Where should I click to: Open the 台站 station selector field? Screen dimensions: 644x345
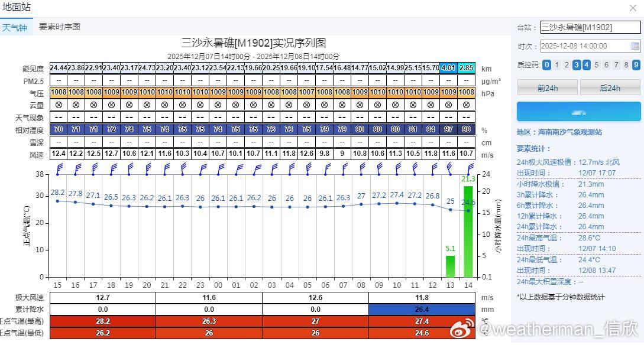point(590,28)
